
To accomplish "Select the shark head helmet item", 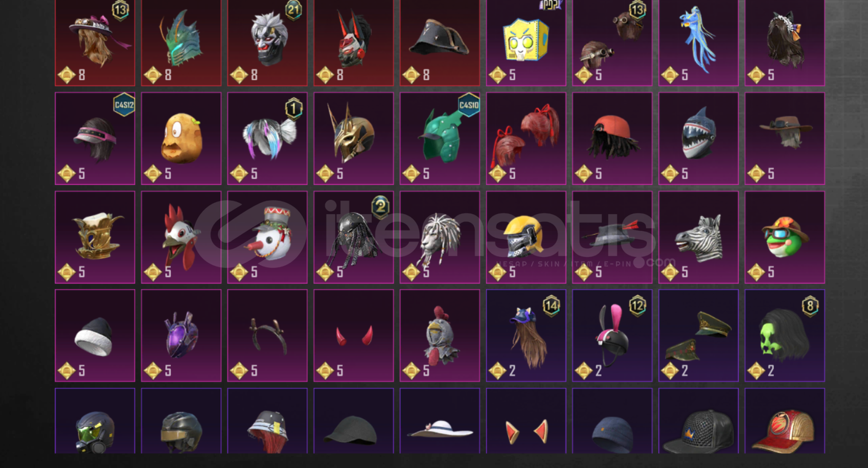I will click(x=698, y=138).
